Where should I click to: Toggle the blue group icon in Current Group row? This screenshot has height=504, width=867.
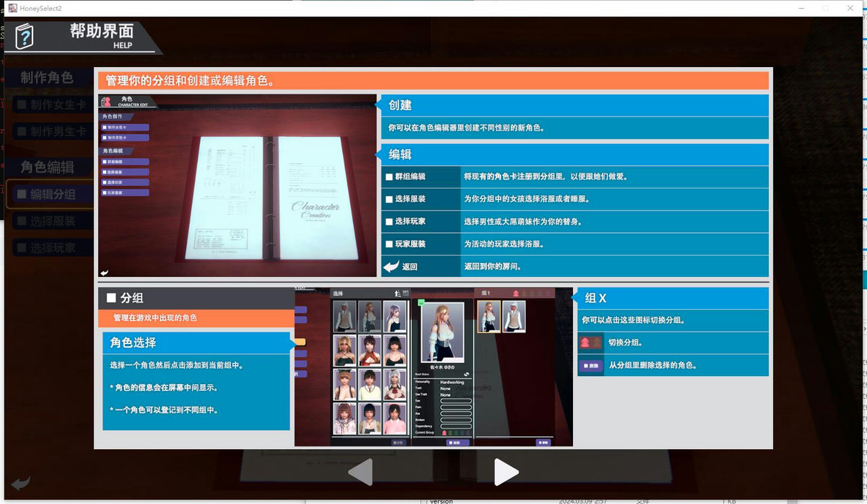point(462,432)
